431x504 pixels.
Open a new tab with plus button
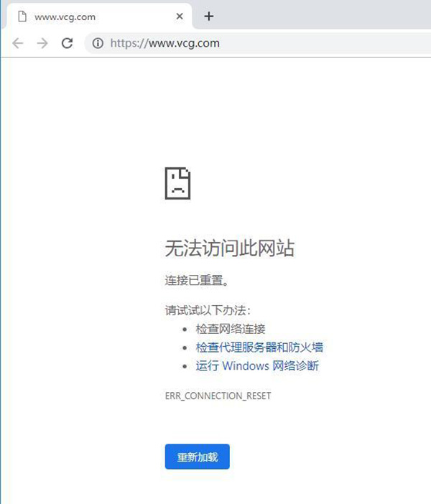click(x=209, y=16)
